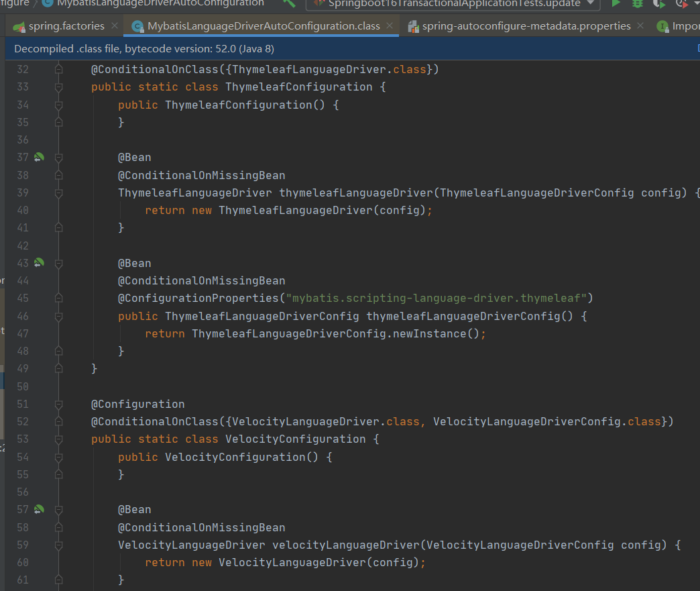Click the class file icon on MybatisLanguageDriverAutoConfiguration.class tab
This screenshot has height=591, width=700.
(x=138, y=27)
